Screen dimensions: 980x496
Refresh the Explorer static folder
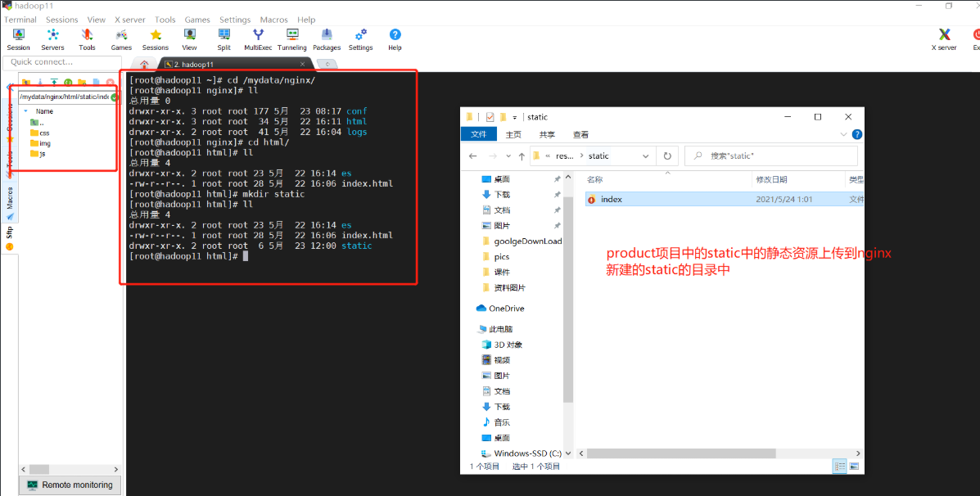[x=667, y=156]
